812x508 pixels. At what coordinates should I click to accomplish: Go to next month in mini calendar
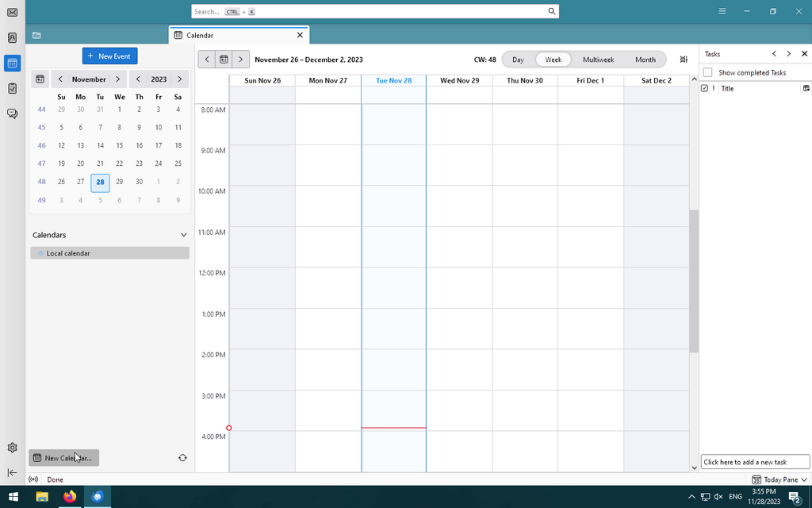tap(117, 79)
